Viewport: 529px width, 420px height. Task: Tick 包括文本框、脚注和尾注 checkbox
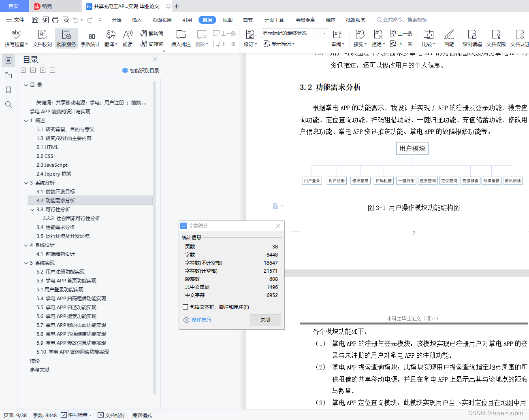pyautogui.click(x=186, y=307)
